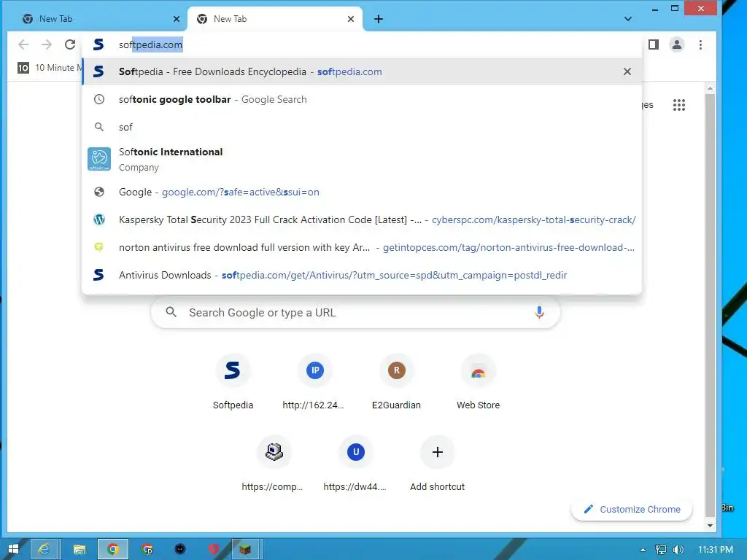Click the browser forward arrow
The image size is (747, 560).
tap(46, 44)
